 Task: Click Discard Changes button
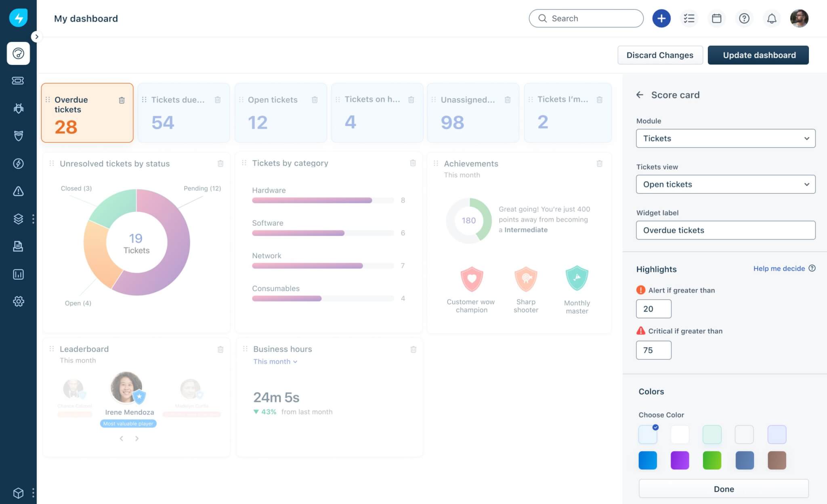pyautogui.click(x=660, y=55)
